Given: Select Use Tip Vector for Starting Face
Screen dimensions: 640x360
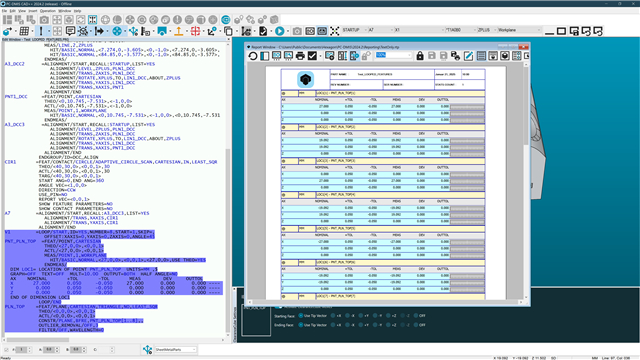Looking at the screenshot, I should point(301,316).
